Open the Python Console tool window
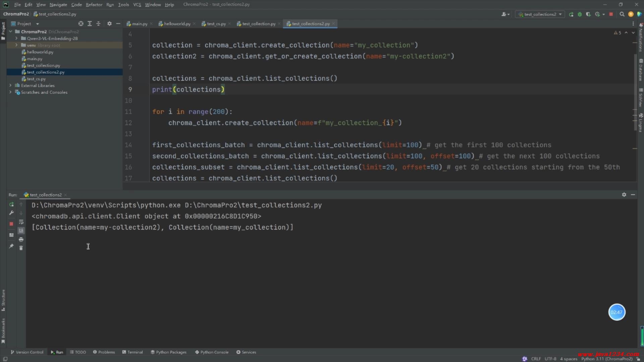 [x=212, y=352]
